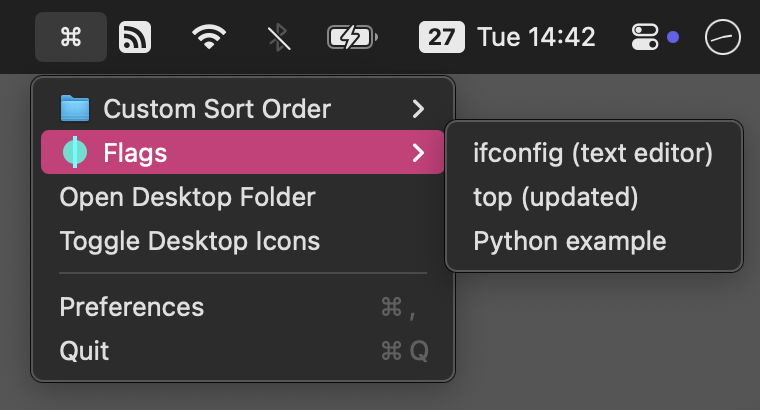Image resolution: width=760 pixels, height=410 pixels.
Task: Click the battery charging icon
Action: [352, 38]
